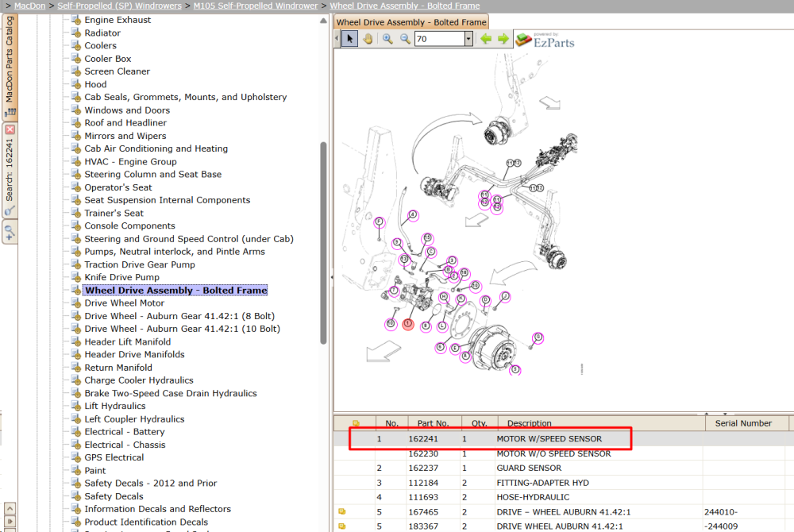Open the zoom level dropdown arrow
The width and height of the screenshot is (794, 532).
pyautogui.click(x=468, y=39)
